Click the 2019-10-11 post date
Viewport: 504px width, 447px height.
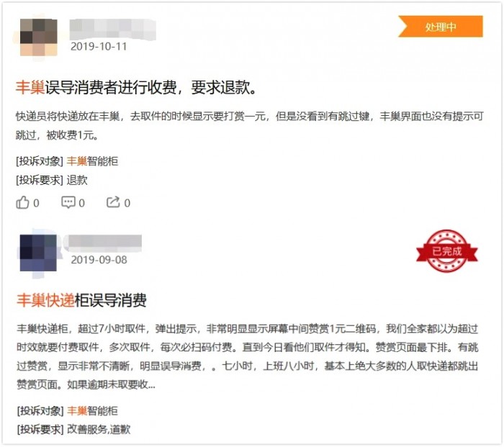(x=99, y=47)
